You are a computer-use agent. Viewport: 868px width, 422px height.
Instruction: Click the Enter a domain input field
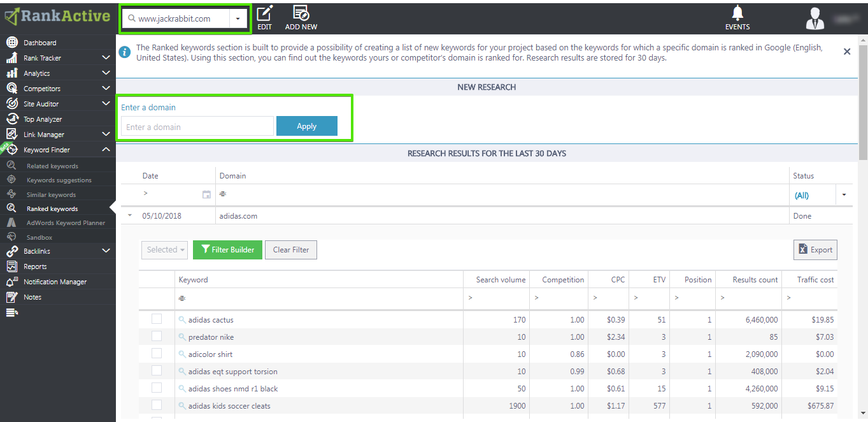coord(197,126)
